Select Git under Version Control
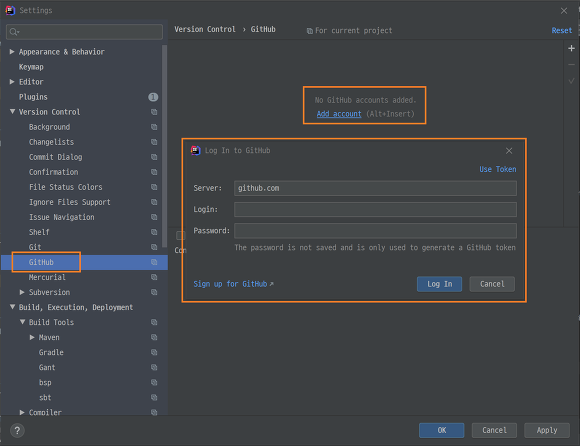Image resolution: width=580 pixels, height=446 pixels. 35,247
